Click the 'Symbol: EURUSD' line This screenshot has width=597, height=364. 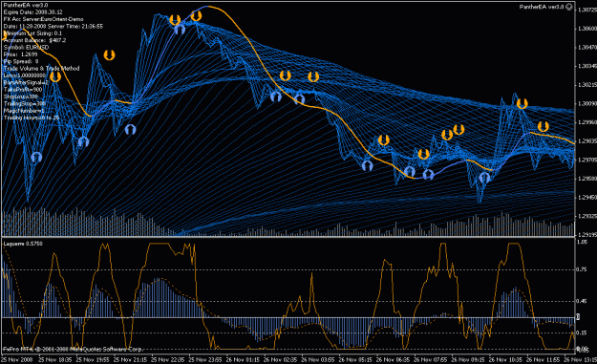[x=26, y=47]
